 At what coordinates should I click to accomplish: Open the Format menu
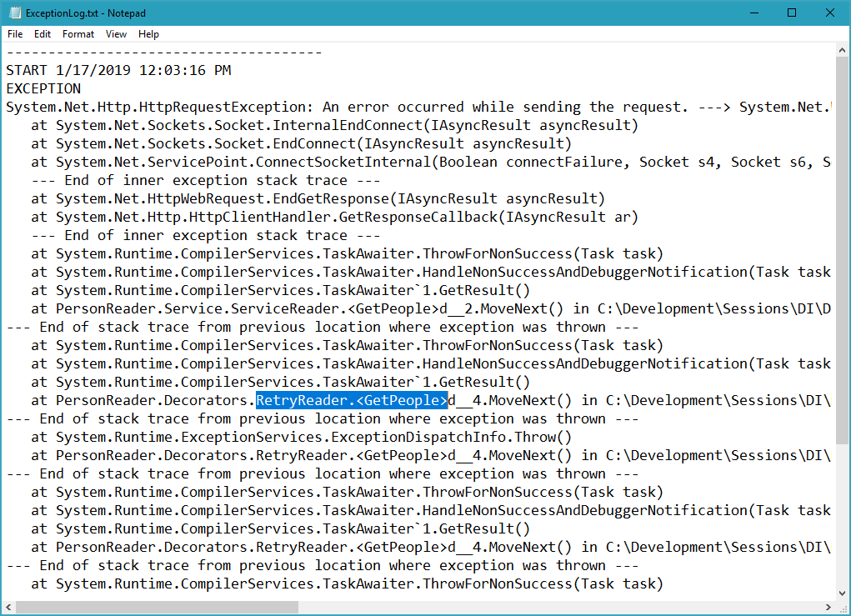coord(78,34)
